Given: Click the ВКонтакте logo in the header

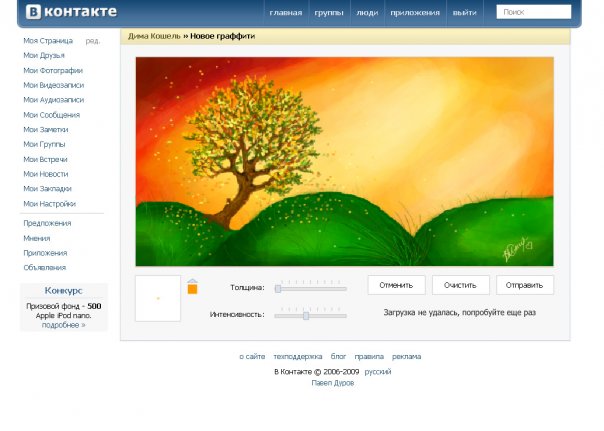Looking at the screenshot, I should click(x=71, y=13).
